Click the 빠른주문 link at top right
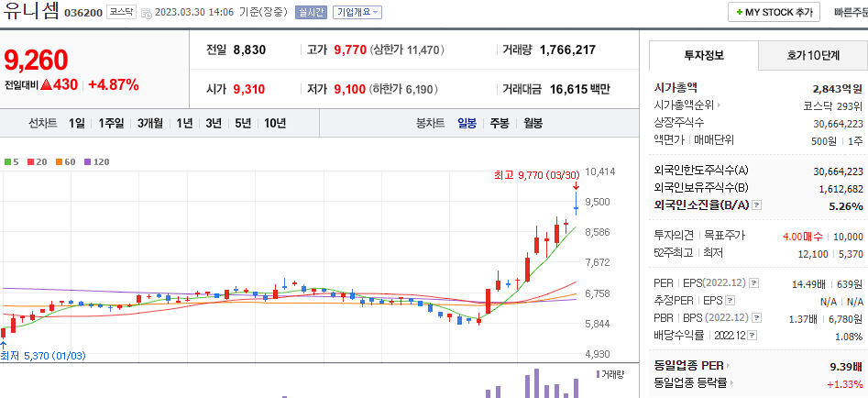This screenshot has width=868, height=398. pyautogui.click(x=851, y=12)
